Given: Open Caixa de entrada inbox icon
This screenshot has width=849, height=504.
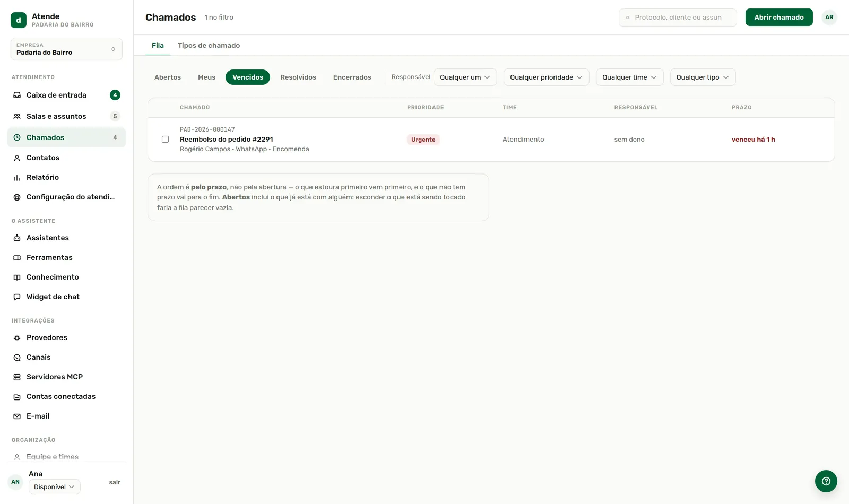Looking at the screenshot, I should click(x=17, y=95).
